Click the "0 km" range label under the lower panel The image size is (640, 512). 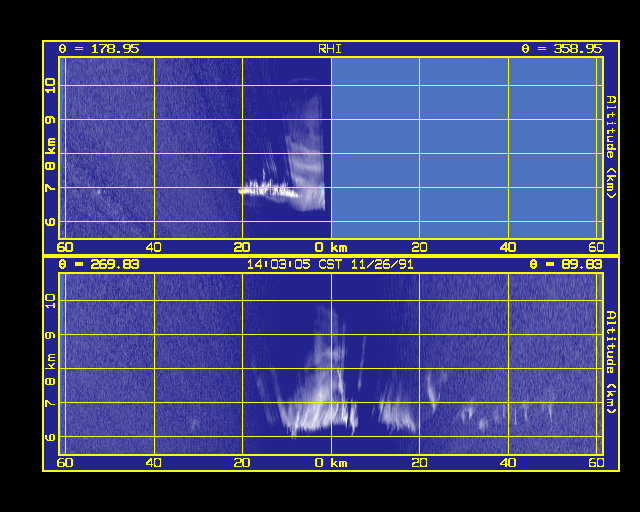tap(331, 463)
